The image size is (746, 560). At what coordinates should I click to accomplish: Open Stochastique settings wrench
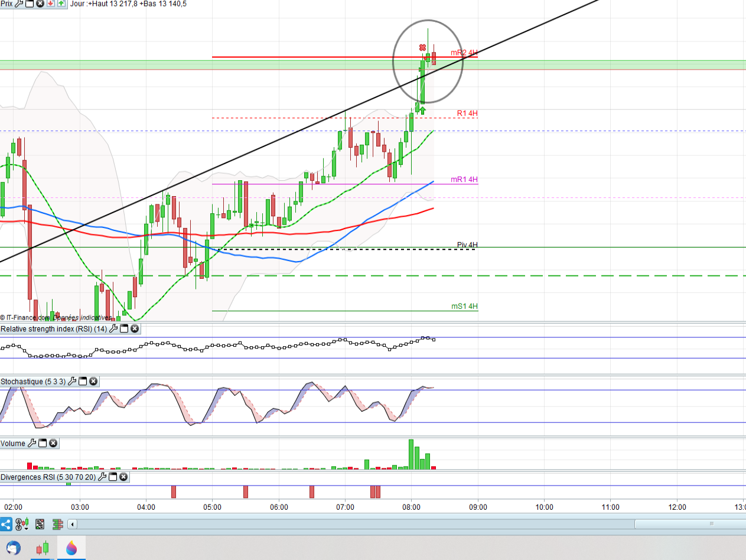(73, 381)
